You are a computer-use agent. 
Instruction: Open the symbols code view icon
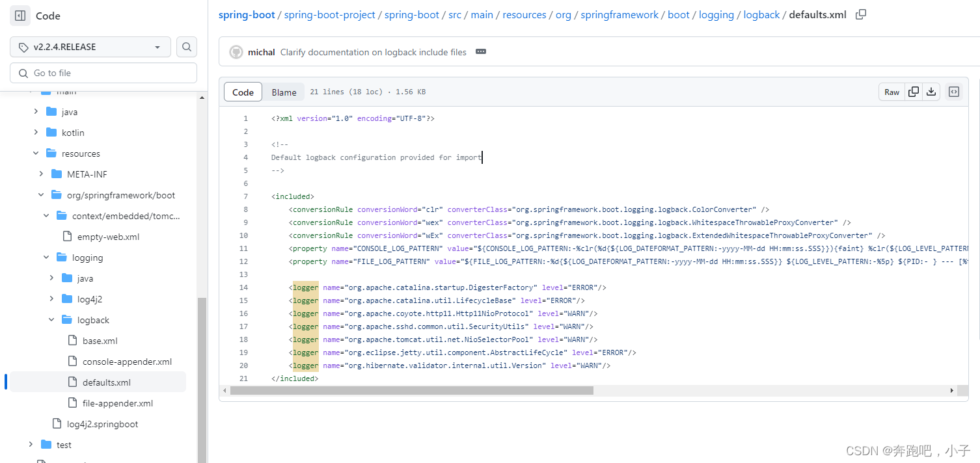click(x=953, y=92)
